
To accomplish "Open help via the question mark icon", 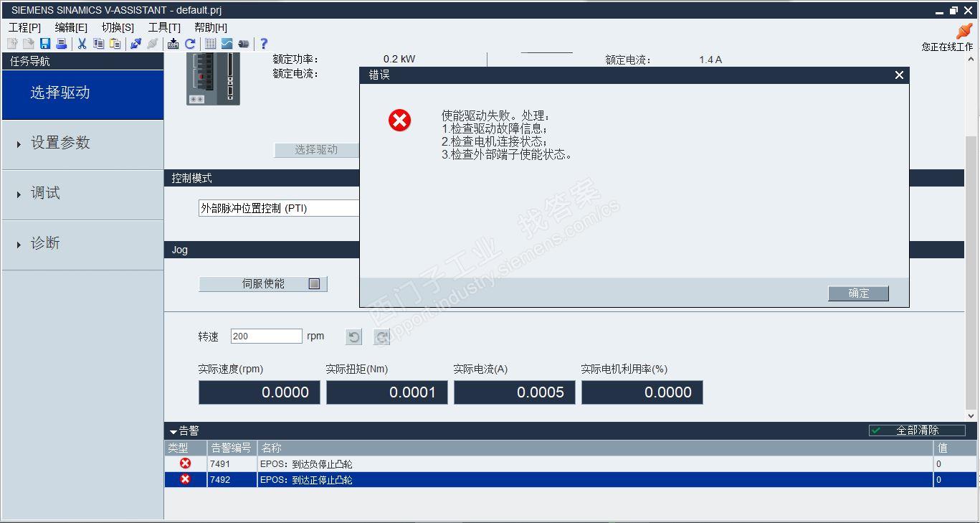I will [x=264, y=44].
